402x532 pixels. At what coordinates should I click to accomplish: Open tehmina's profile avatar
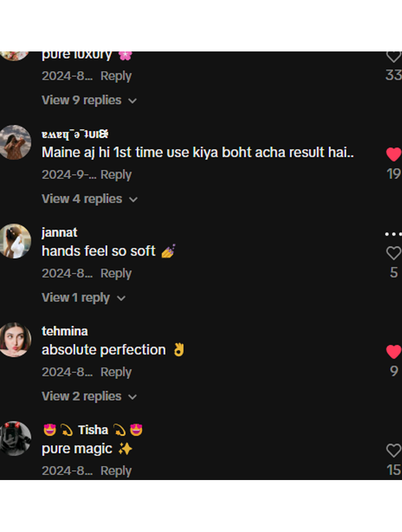click(x=15, y=340)
